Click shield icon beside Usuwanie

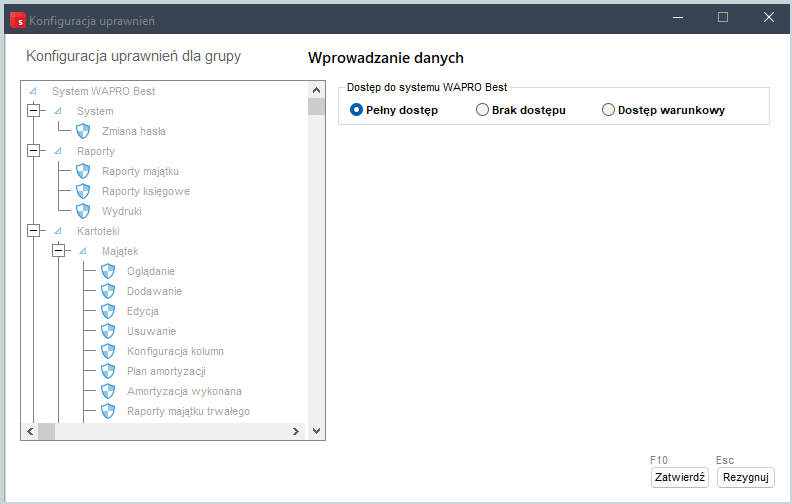(108, 331)
